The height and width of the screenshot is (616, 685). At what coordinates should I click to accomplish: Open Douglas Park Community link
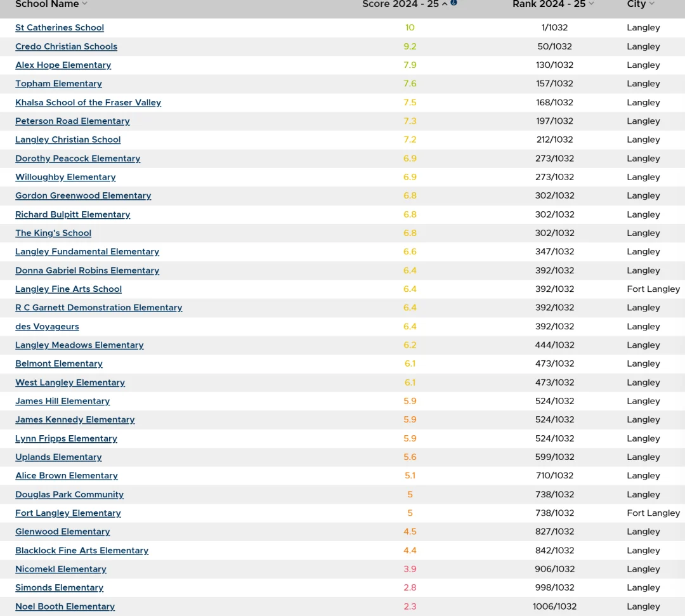click(x=70, y=495)
